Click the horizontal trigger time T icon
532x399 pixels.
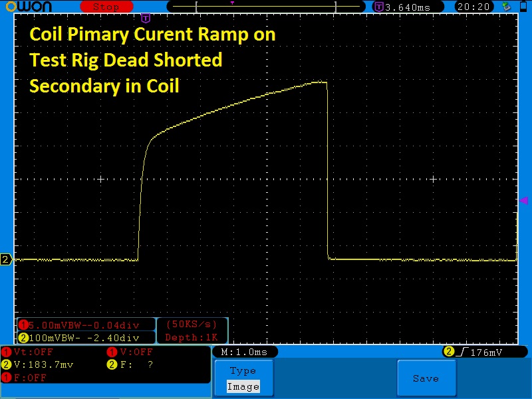(x=378, y=7)
